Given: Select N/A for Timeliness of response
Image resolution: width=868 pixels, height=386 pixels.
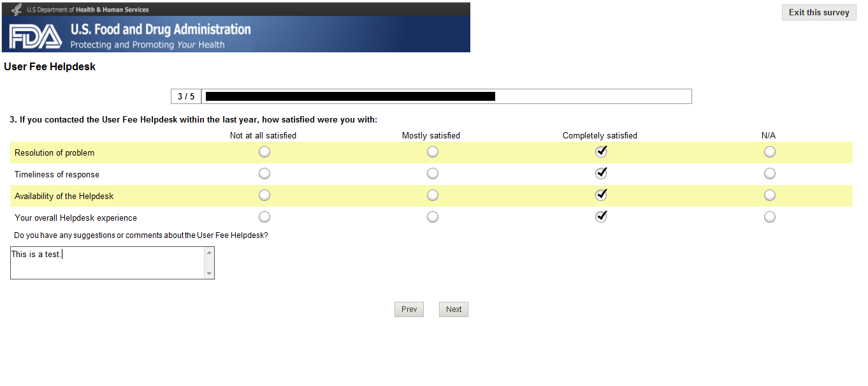Looking at the screenshot, I should [x=770, y=174].
